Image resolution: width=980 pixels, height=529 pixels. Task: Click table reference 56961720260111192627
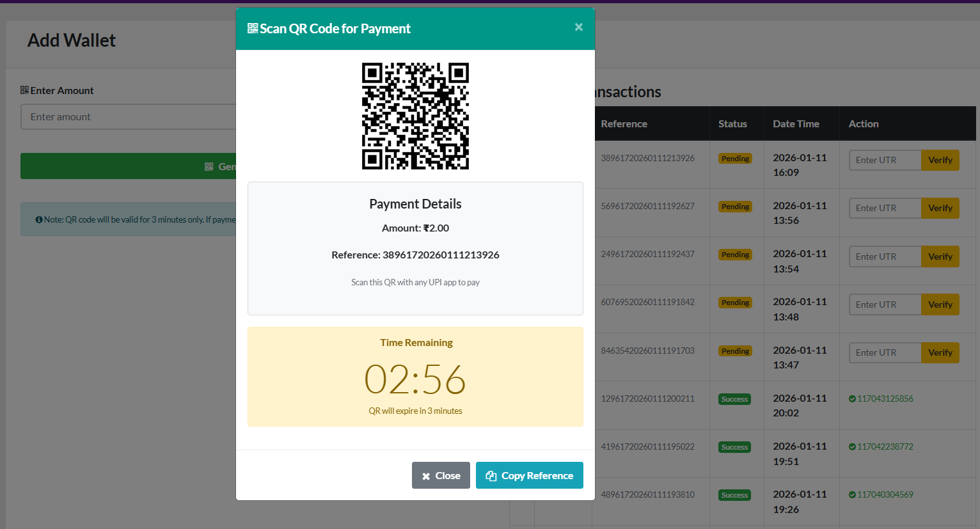click(647, 206)
